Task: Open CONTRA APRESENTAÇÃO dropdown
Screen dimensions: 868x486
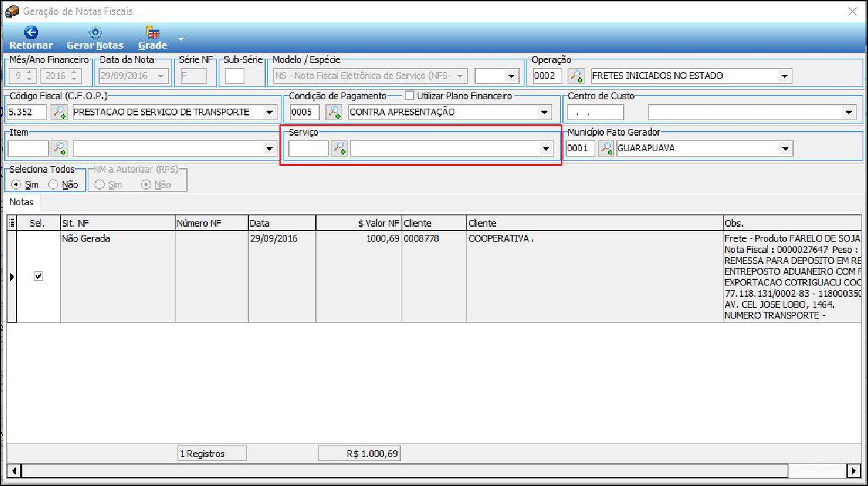Action: click(x=545, y=112)
